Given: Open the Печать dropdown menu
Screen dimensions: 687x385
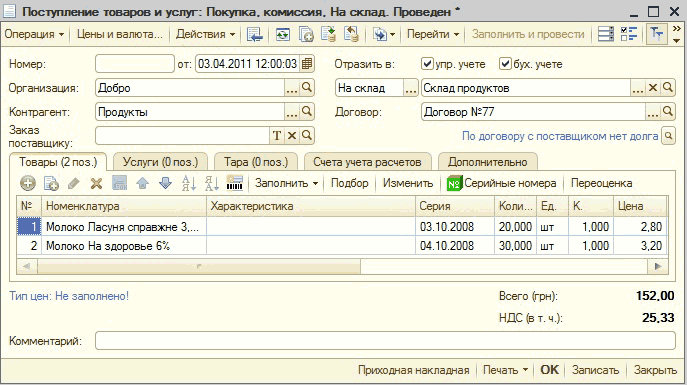Looking at the screenshot, I should click(505, 370).
